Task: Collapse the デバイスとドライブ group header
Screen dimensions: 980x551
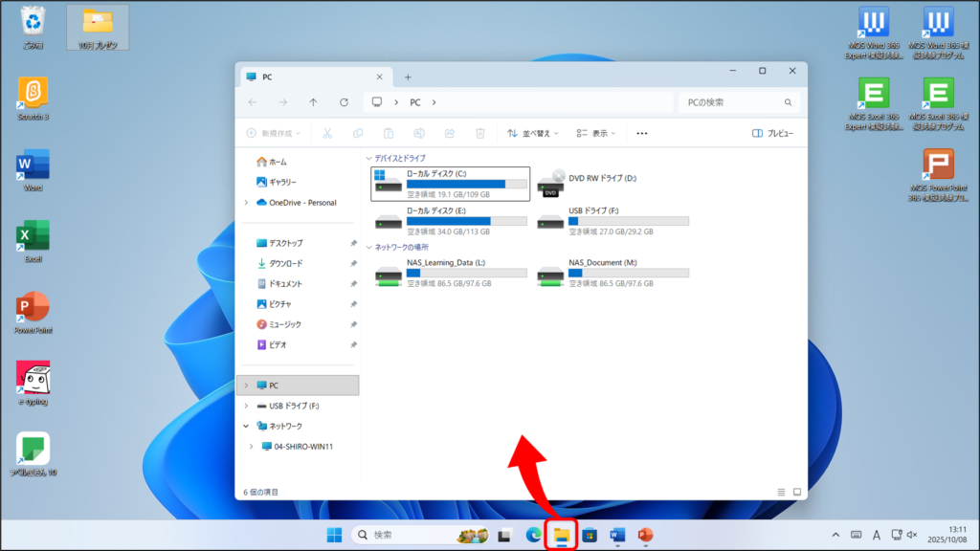Action: (x=368, y=158)
